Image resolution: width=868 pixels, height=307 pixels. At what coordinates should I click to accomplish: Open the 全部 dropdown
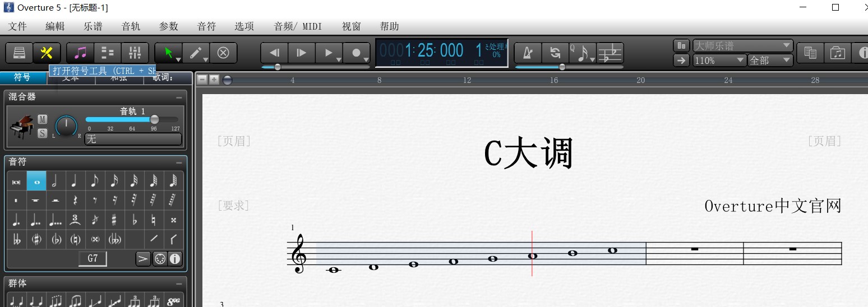click(770, 61)
